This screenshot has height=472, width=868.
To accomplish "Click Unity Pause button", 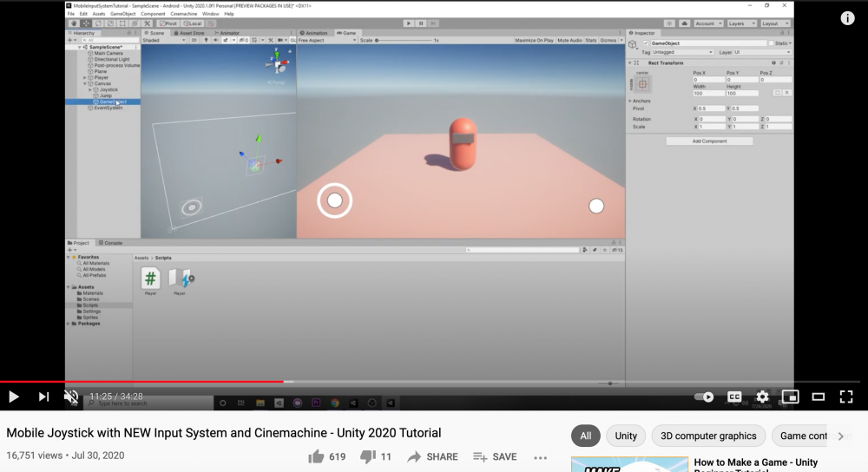I will (x=421, y=23).
